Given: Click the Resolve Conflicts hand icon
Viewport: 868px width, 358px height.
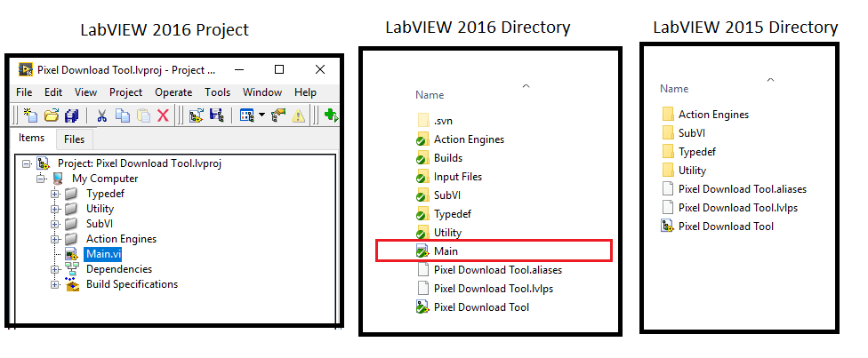Looking at the screenshot, I should 277,115.
